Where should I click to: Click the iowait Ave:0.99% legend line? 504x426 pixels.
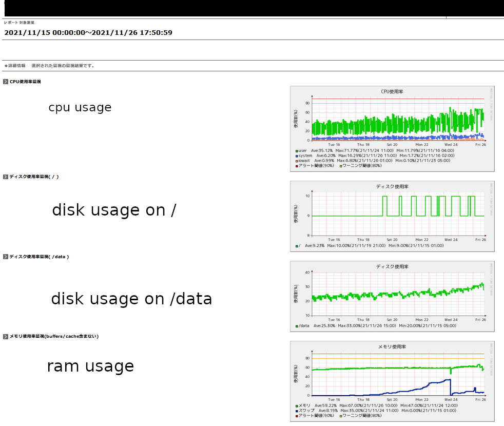coord(374,161)
